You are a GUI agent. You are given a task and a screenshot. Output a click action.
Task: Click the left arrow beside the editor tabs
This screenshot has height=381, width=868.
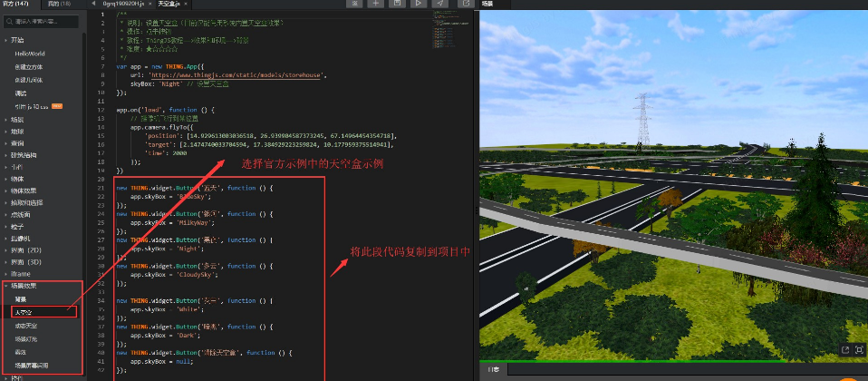point(93,4)
